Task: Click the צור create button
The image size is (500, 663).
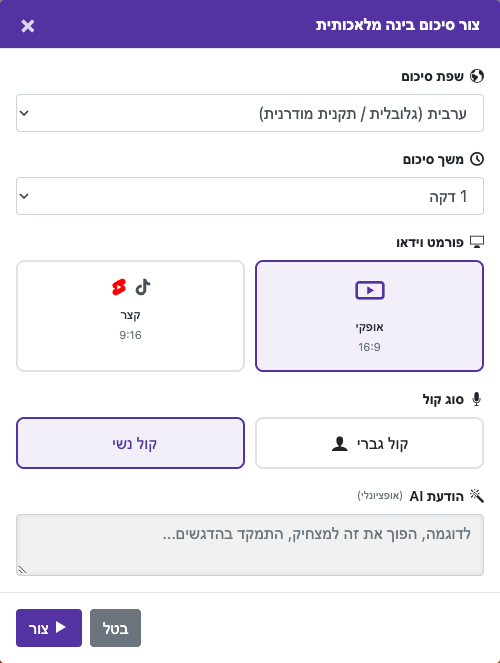Action: point(49,628)
